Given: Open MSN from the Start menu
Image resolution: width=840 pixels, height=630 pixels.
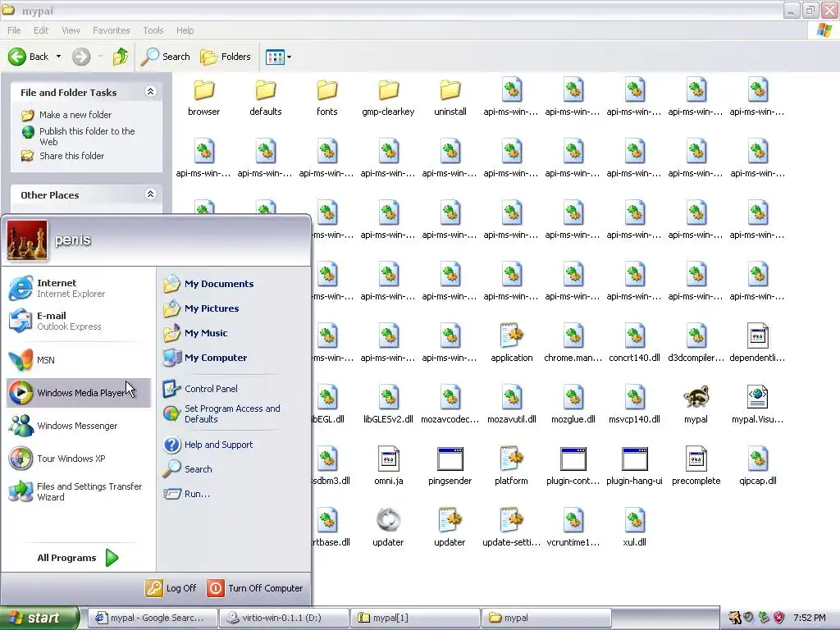Looking at the screenshot, I should pyautogui.click(x=78, y=360).
